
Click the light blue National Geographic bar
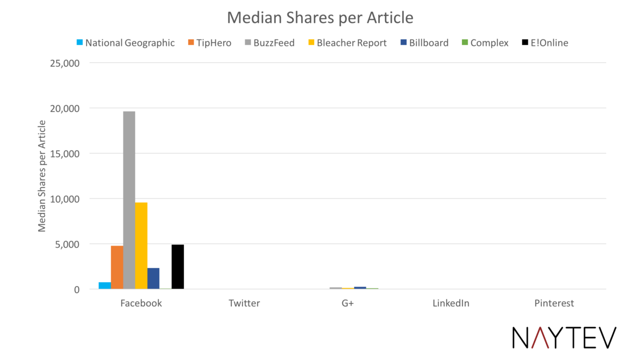click(105, 286)
